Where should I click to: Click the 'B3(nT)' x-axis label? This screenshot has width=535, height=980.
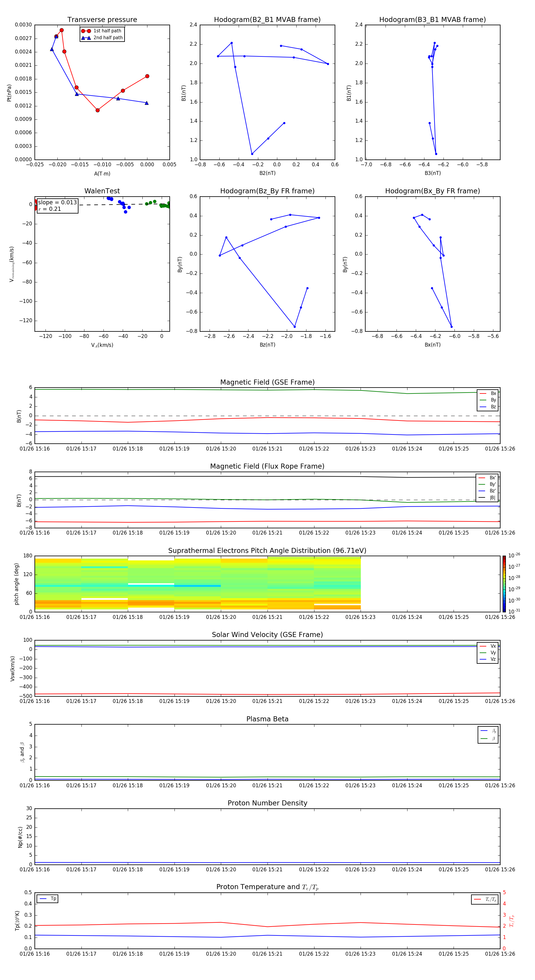tap(432, 173)
